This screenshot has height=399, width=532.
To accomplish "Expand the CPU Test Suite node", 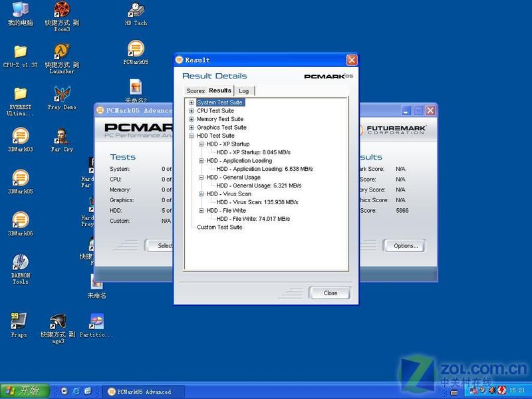I will 192,110.
